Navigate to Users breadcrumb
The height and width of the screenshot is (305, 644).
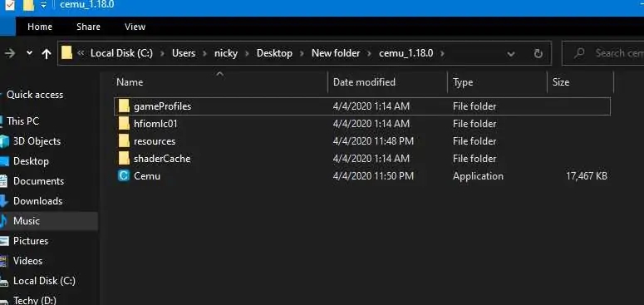184,53
